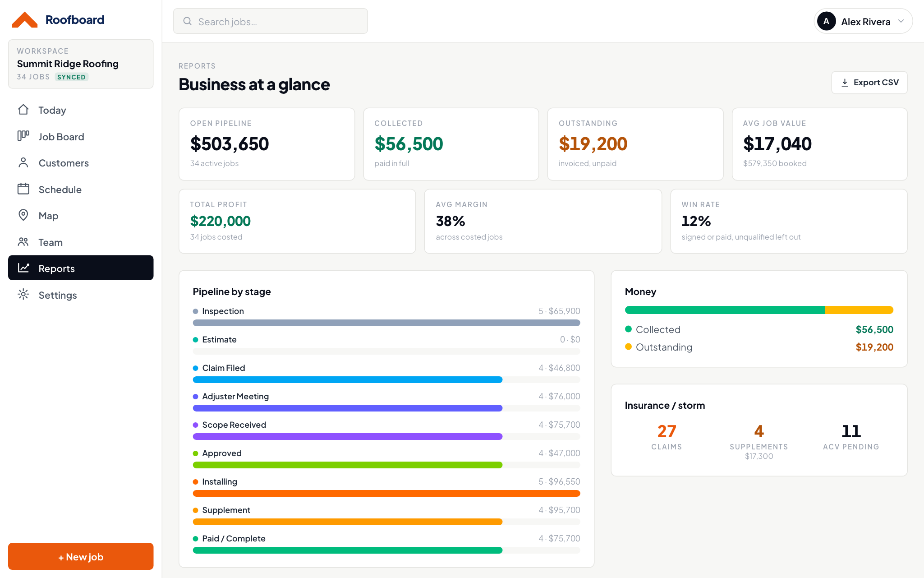Click the 11 ACV Pending figure

pyautogui.click(x=851, y=431)
